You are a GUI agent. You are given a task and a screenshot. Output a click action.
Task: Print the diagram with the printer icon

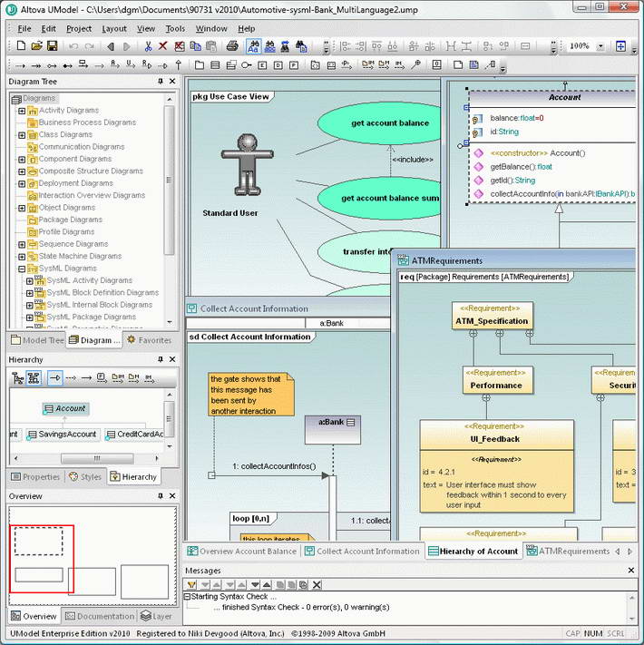232,45
